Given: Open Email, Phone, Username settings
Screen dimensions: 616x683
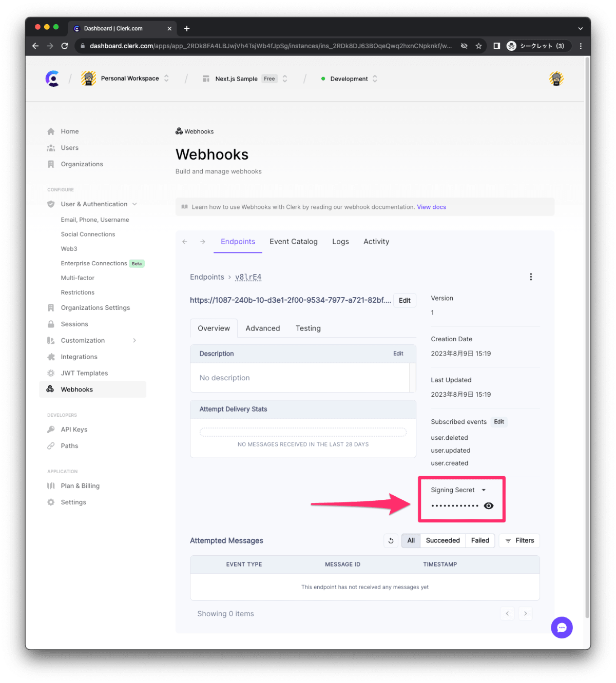Looking at the screenshot, I should pyautogui.click(x=95, y=220).
